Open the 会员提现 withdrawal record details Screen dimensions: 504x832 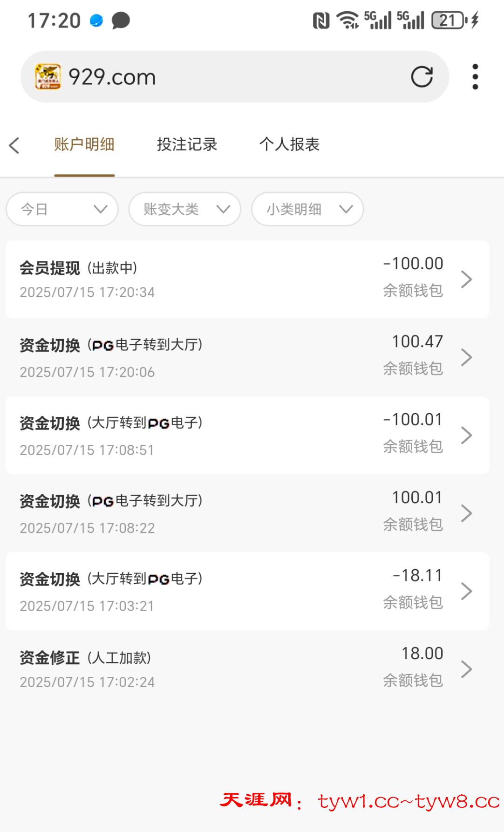pos(247,280)
